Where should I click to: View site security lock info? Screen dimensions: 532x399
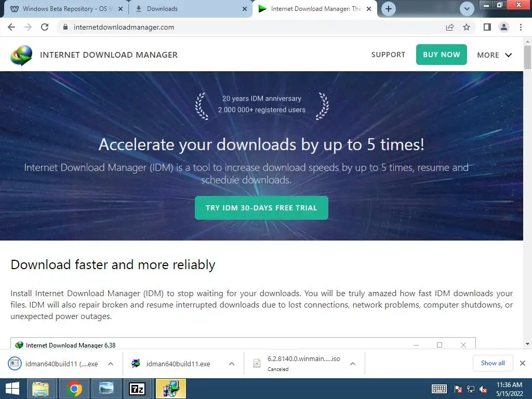(x=65, y=27)
